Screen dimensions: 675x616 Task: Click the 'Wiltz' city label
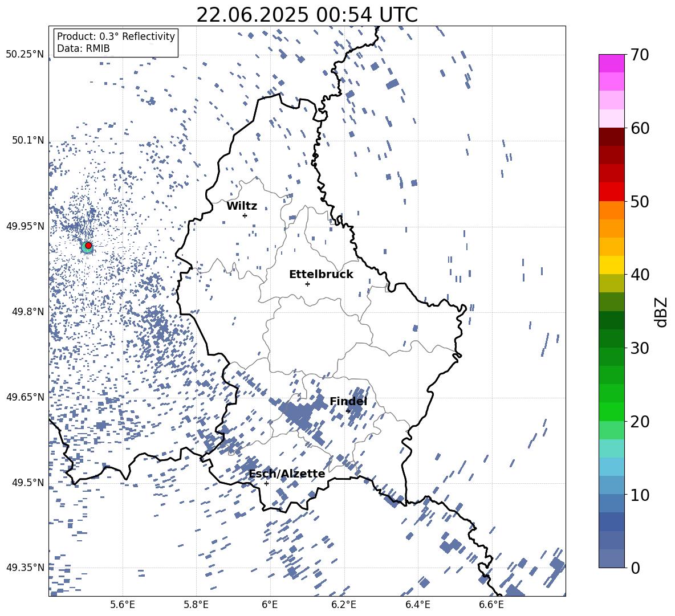(242, 206)
